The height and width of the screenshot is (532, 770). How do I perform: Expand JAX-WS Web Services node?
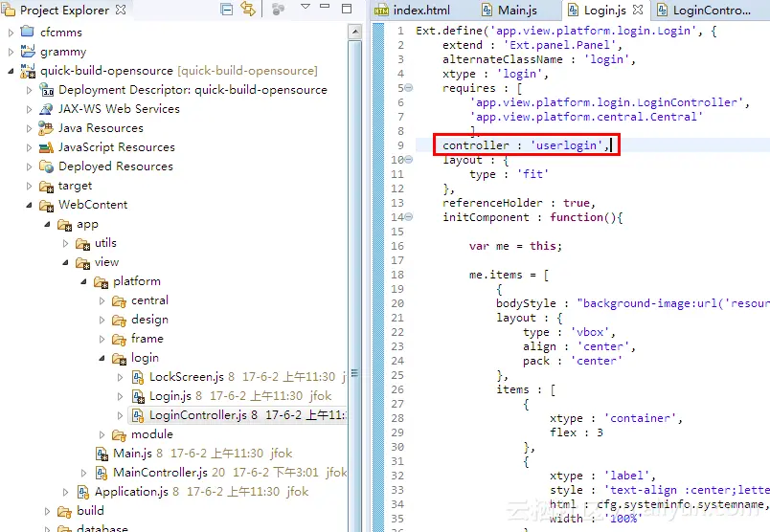[29, 109]
